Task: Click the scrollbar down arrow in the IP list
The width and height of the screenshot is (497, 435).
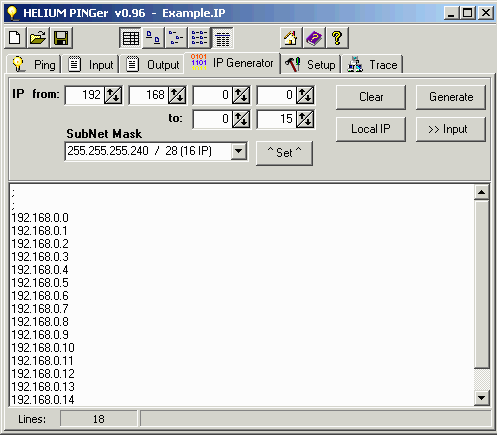Action: pyautogui.click(x=482, y=397)
